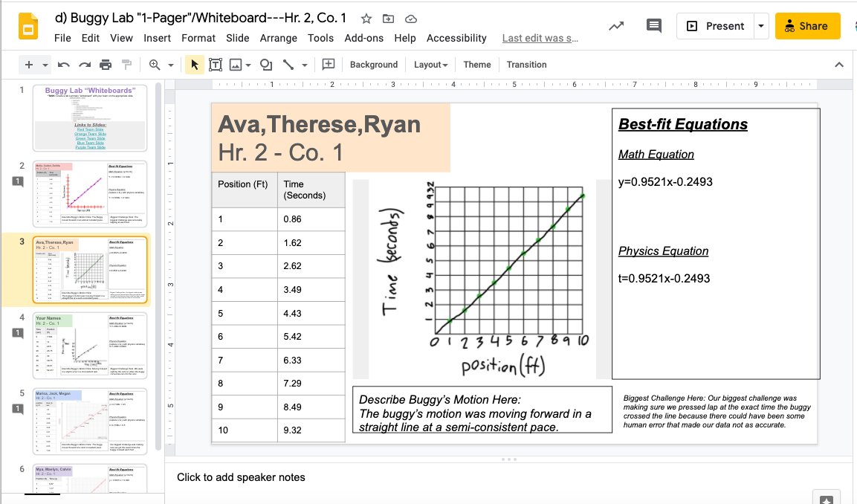
Task: Expand the Present options arrow
Action: [x=760, y=25]
